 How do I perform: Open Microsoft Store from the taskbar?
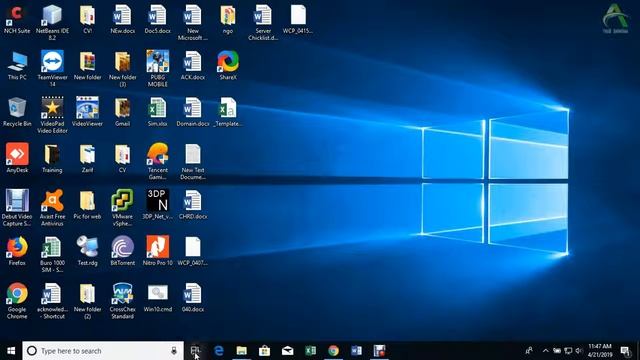pyautogui.click(x=264, y=351)
